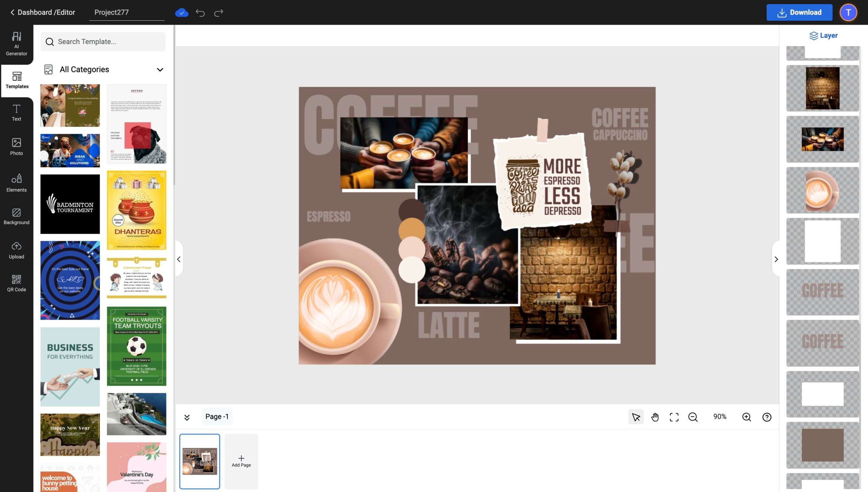
Task: Switch to the Templates tab
Action: (17, 80)
